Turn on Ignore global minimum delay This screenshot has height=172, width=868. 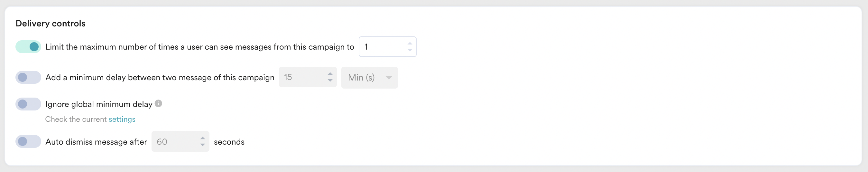pyautogui.click(x=28, y=104)
